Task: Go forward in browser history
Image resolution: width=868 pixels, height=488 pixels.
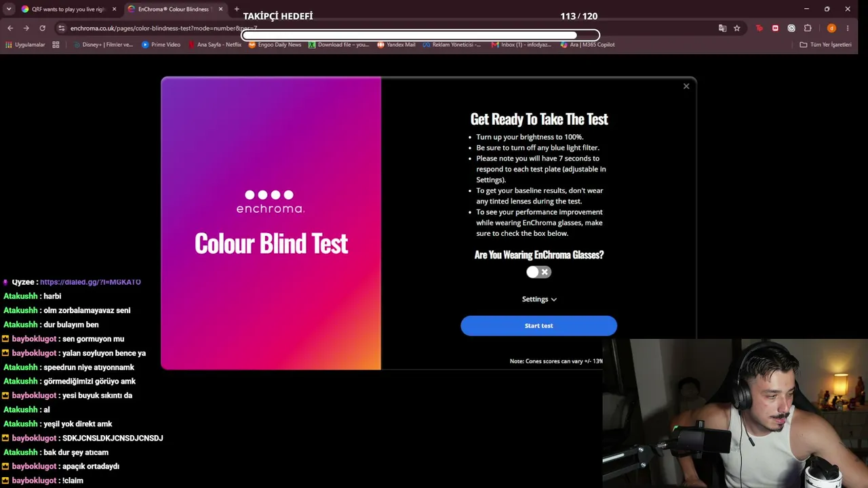Action: [26, 28]
